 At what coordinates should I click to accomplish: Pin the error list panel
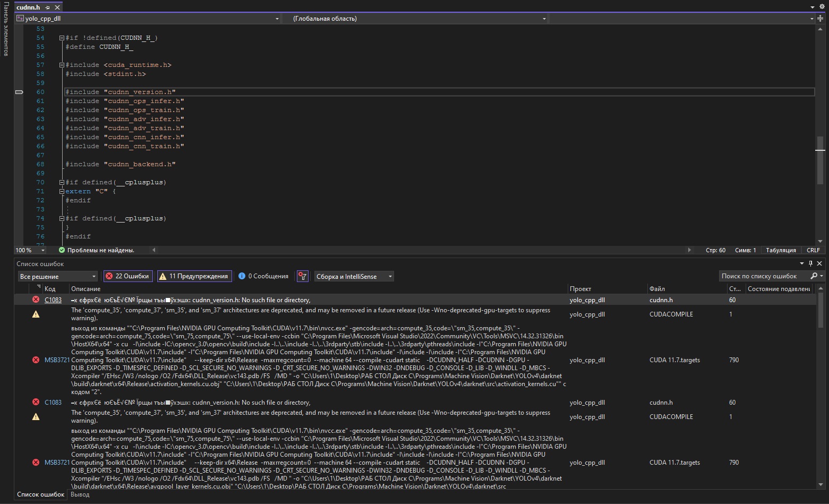[x=810, y=263]
